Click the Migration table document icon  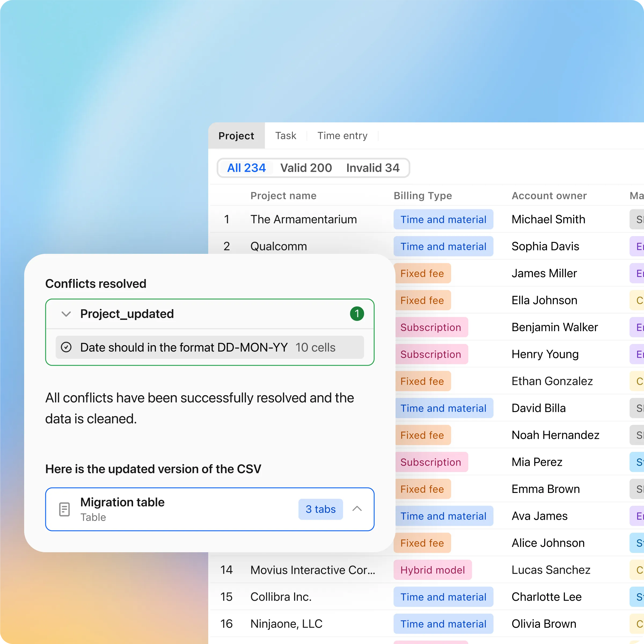point(64,509)
